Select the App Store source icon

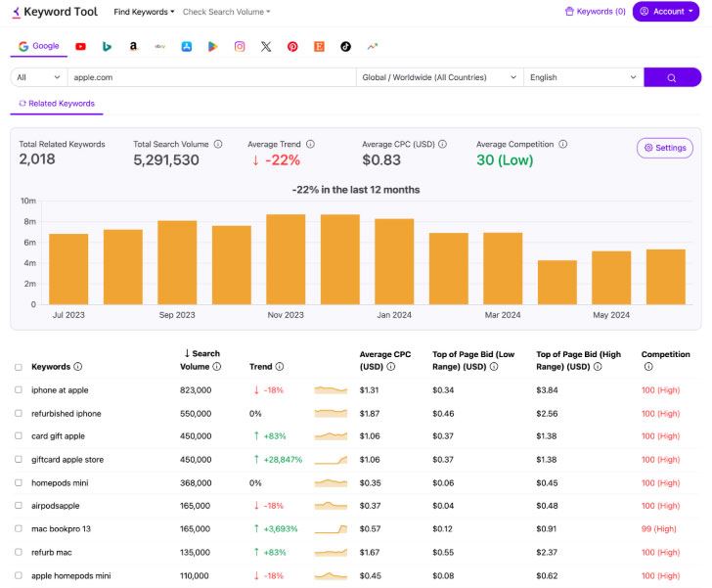[x=187, y=46]
